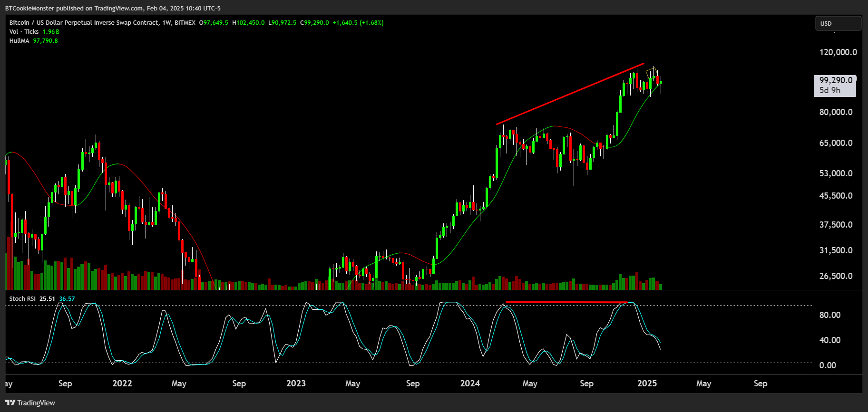The height and width of the screenshot is (412, 868).
Task: Click the volume value 1.96 B
Action: pyautogui.click(x=51, y=31)
